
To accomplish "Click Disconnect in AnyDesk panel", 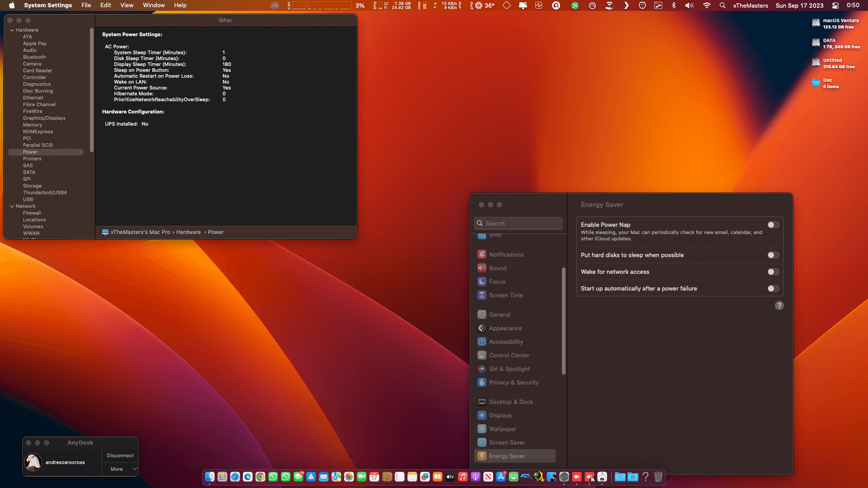I will click(120, 455).
